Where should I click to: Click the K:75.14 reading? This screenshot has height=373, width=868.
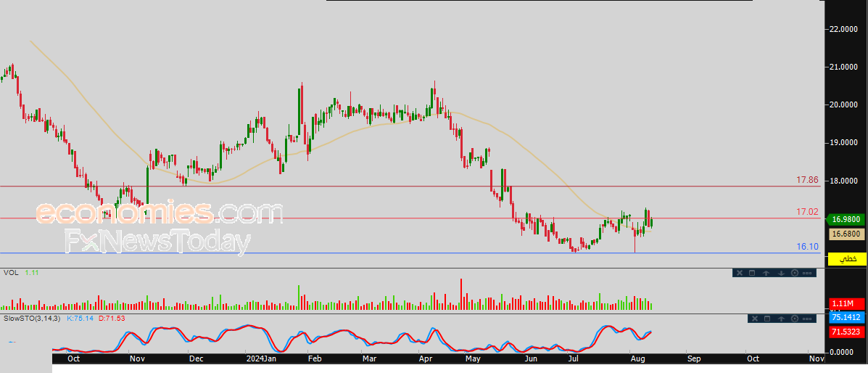[x=80, y=318]
